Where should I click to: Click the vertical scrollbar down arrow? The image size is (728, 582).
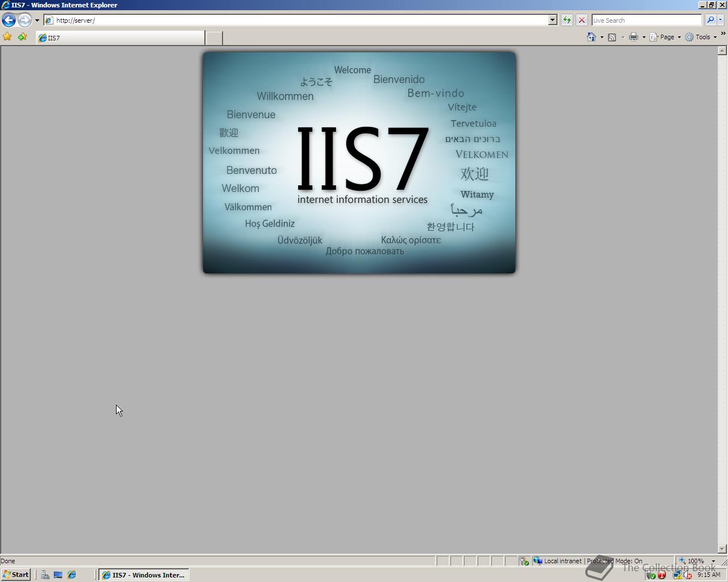tap(722, 549)
